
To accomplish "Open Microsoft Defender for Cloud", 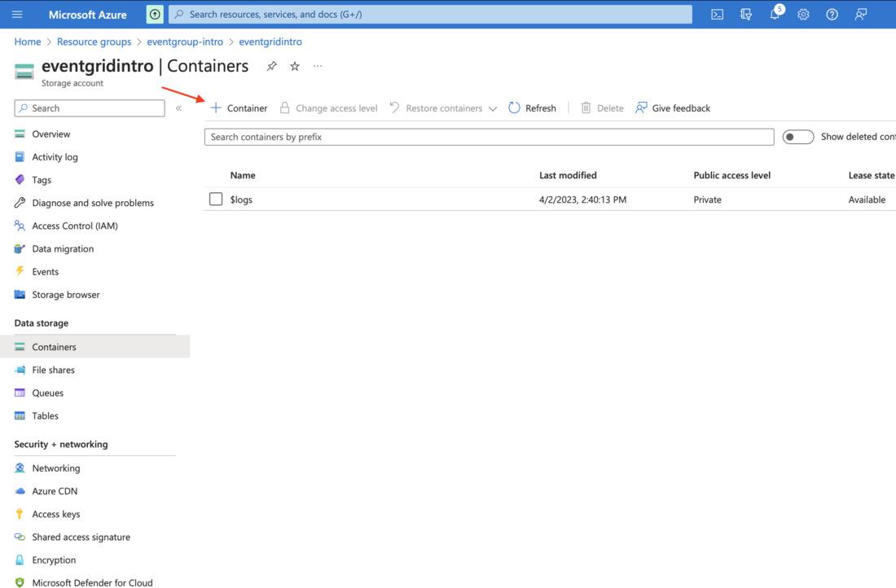I will [94, 581].
